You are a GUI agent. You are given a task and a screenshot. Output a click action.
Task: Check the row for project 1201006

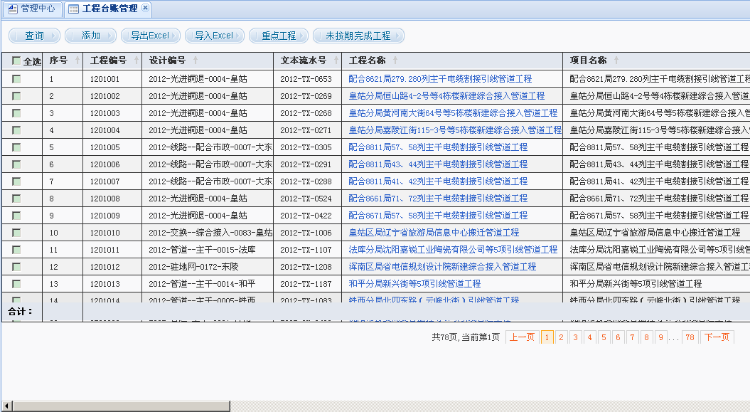16,165
